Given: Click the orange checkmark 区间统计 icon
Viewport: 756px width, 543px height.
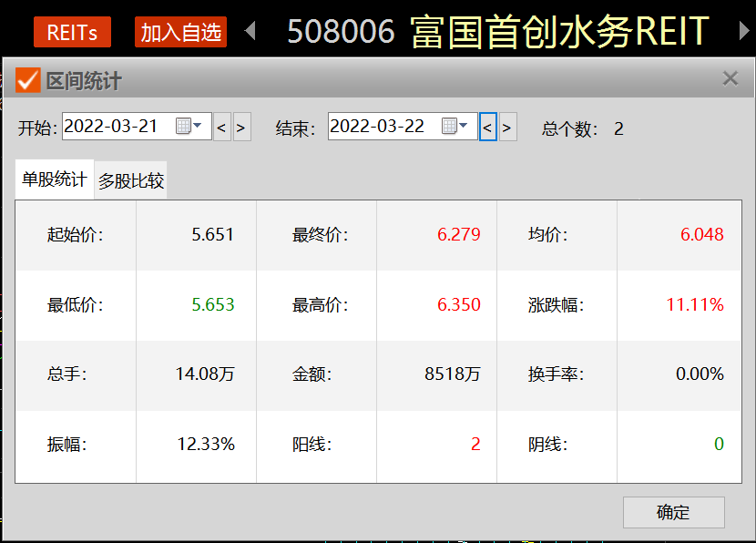Looking at the screenshot, I should (27, 79).
